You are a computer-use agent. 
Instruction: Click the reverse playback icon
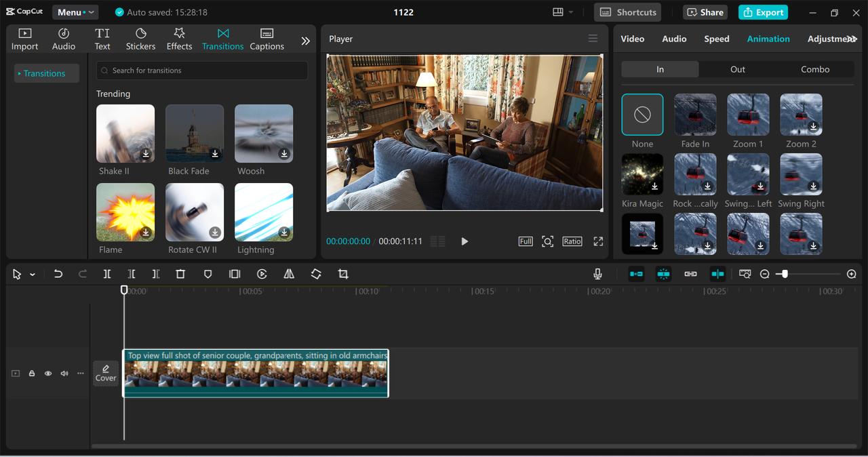pyautogui.click(x=262, y=274)
